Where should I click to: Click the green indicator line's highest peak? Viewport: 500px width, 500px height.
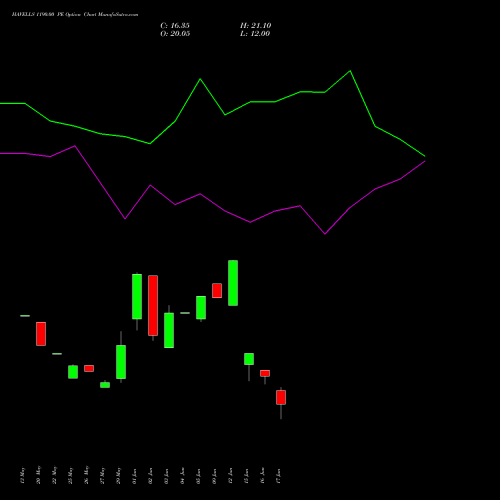point(350,71)
